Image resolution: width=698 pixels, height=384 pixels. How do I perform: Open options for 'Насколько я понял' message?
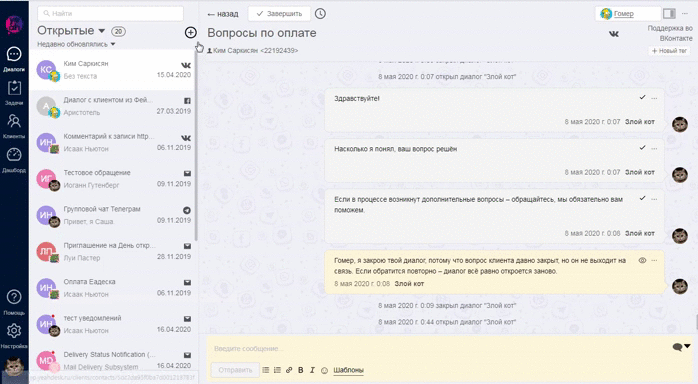tap(654, 148)
